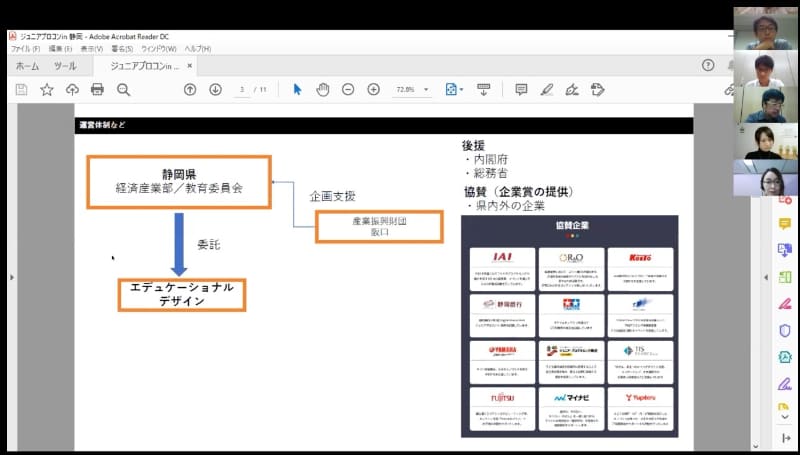The image size is (800, 455).
Task: Click the 産業振興財団 box
Action: [379, 226]
